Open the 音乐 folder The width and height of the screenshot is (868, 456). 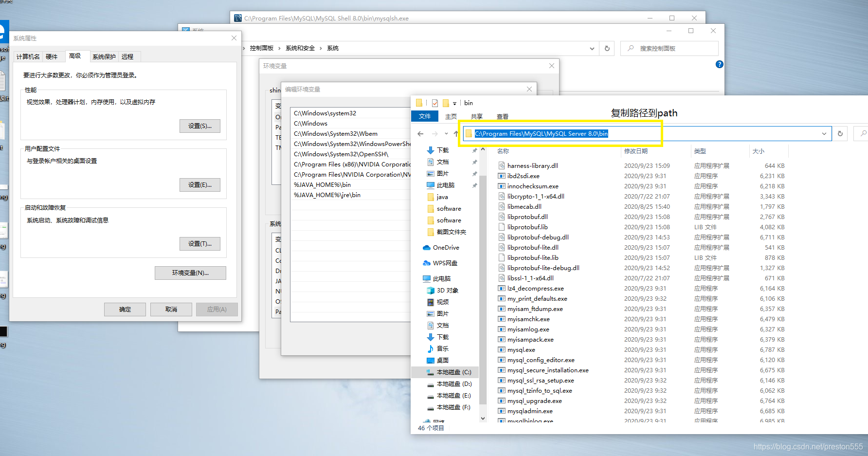click(437, 349)
